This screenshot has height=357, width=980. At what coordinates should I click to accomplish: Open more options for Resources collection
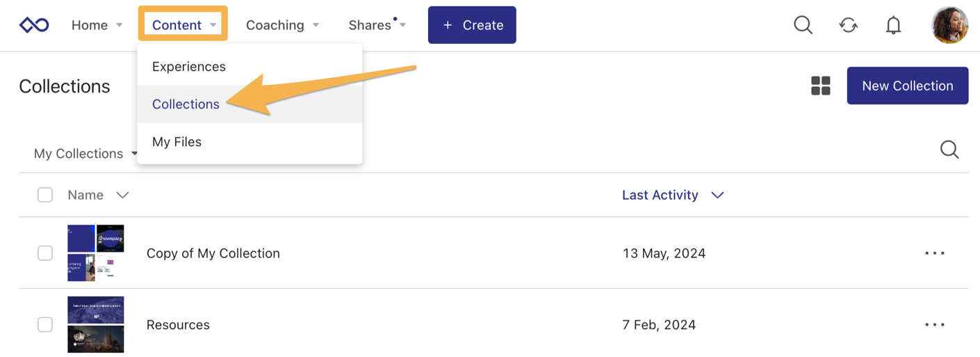coord(935,324)
